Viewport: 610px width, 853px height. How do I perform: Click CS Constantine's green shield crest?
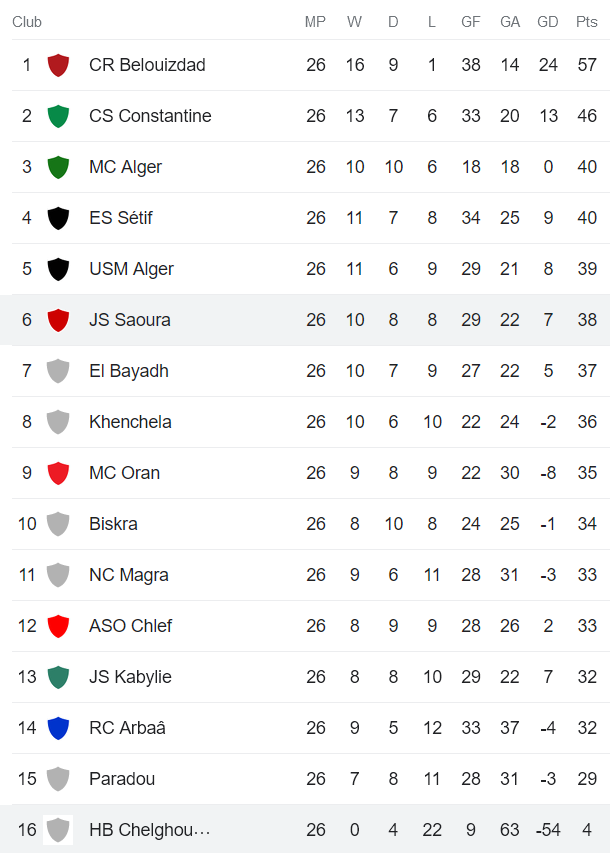[58, 116]
